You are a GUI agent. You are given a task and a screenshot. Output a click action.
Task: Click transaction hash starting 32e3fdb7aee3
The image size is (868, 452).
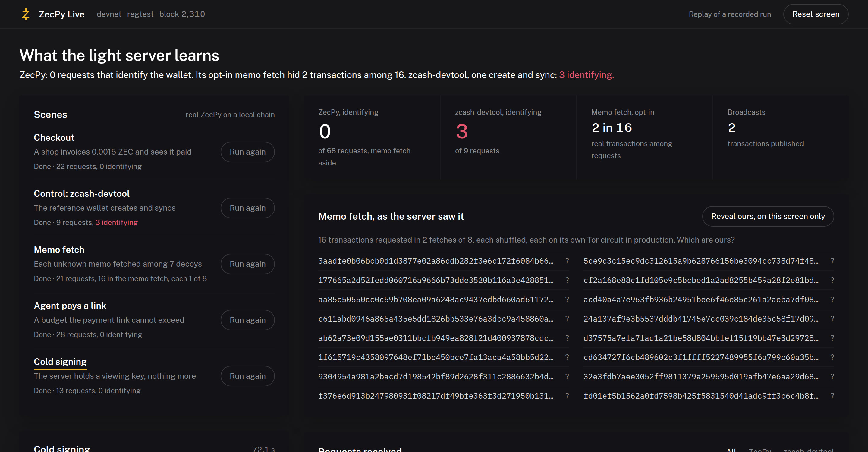(701, 376)
